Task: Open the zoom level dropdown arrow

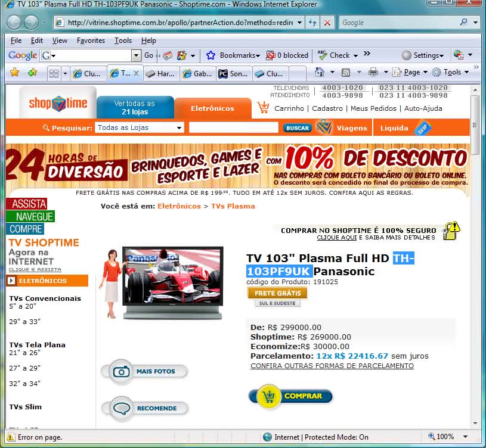Action: tap(465, 437)
